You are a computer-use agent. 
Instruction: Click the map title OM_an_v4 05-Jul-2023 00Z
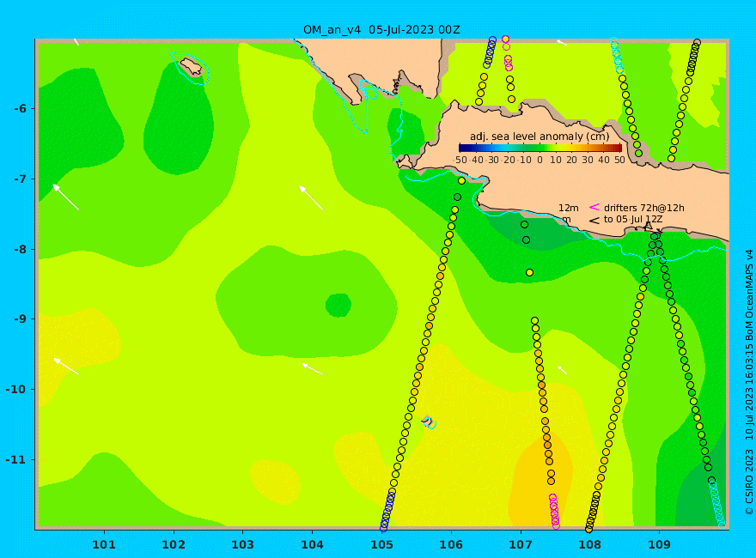pos(381,30)
